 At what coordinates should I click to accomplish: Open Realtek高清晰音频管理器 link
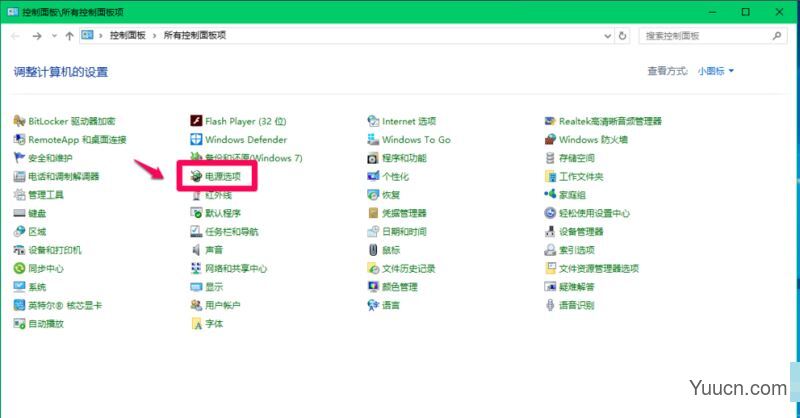610,121
